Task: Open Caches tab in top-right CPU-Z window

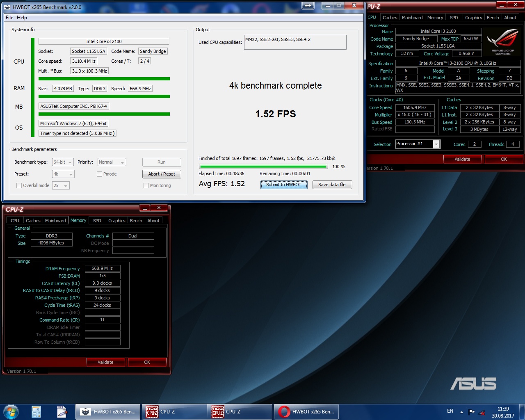Action: click(390, 18)
